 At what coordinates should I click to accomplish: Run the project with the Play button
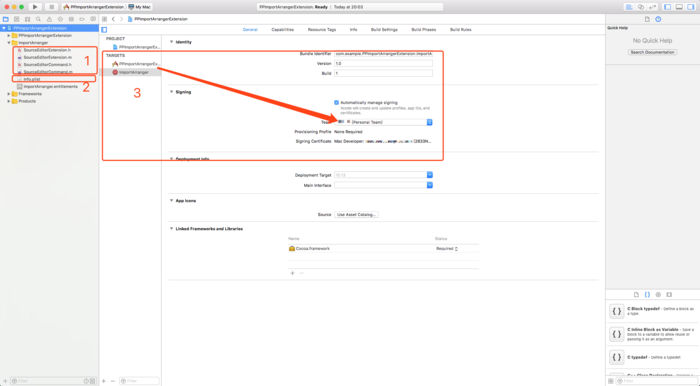click(35, 7)
